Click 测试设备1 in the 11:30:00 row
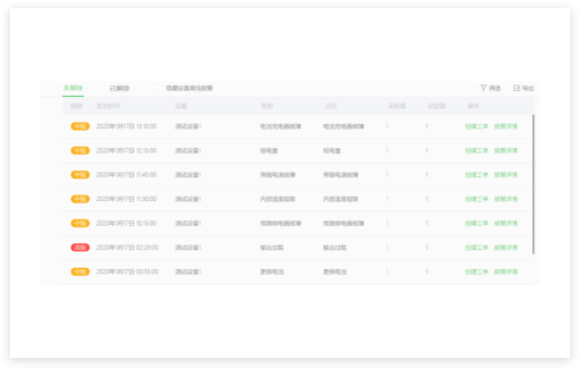The width and height of the screenshot is (580, 370). (x=188, y=199)
